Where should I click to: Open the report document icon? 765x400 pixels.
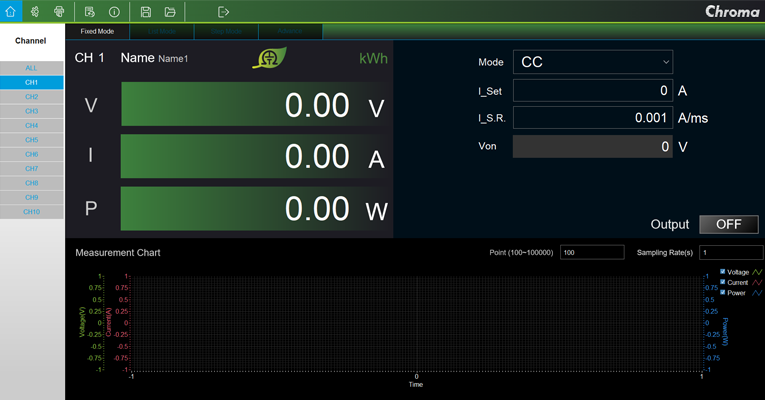tap(90, 12)
